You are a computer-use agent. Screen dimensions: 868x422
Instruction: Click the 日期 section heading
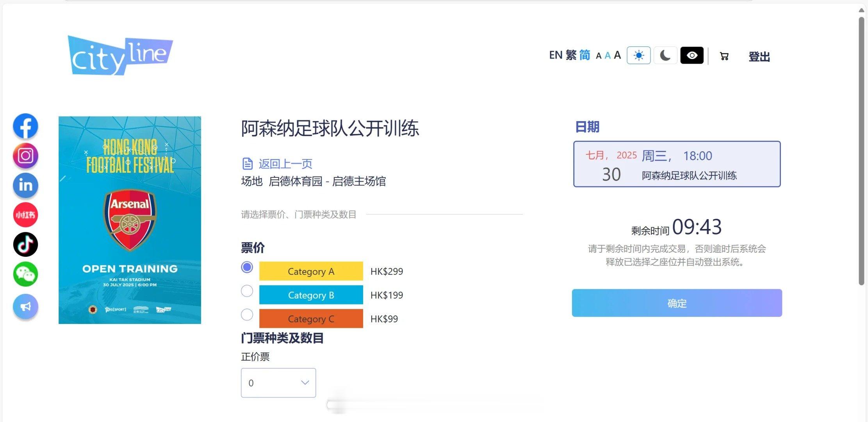click(587, 127)
